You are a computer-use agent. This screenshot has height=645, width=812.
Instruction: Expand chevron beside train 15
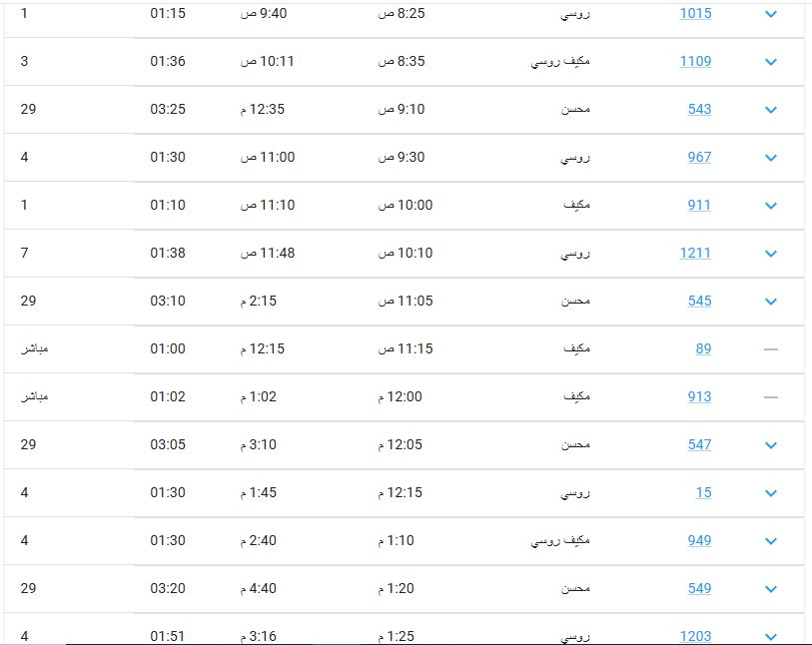coord(771,493)
